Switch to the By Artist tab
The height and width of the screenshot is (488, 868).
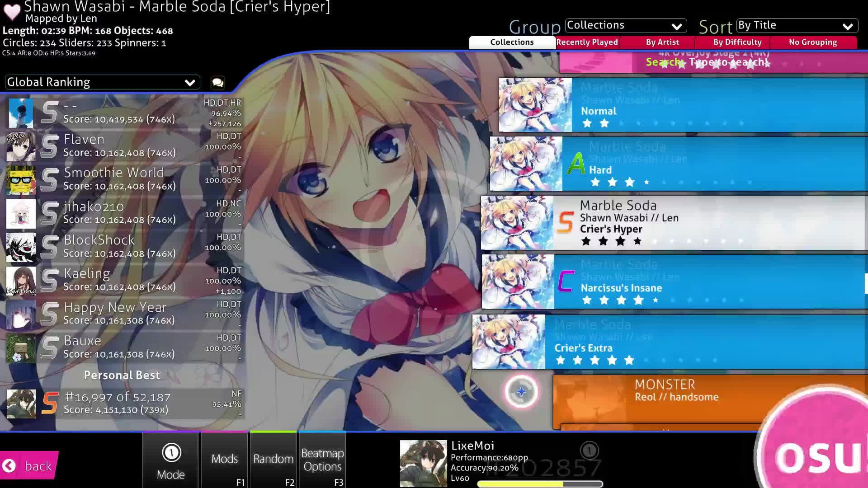coord(662,42)
